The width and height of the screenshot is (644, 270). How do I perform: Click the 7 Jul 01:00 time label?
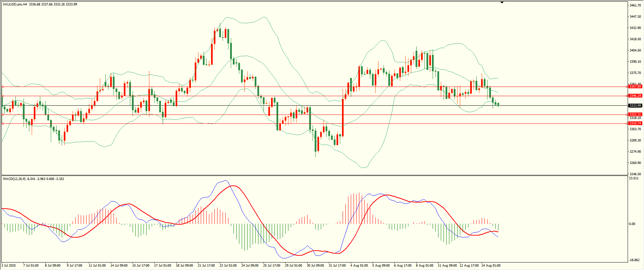click(x=31, y=266)
